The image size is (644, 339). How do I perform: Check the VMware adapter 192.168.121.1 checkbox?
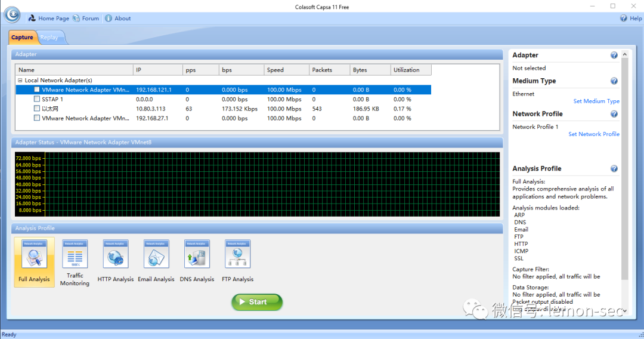coord(37,90)
